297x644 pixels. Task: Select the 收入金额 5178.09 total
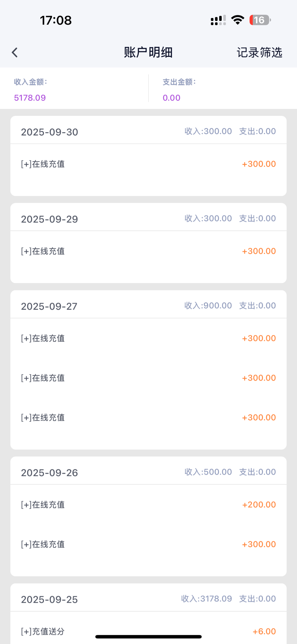tap(30, 98)
